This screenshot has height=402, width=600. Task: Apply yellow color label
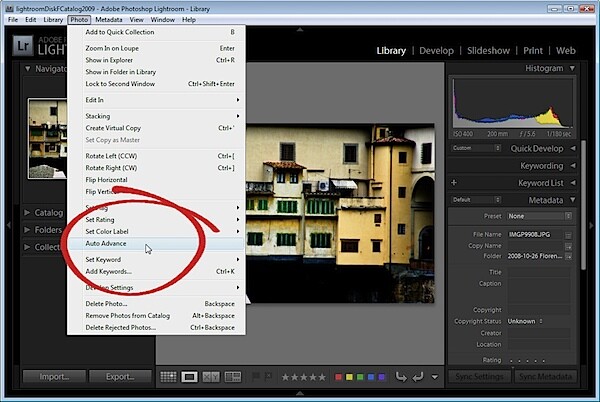click(349, 377)
